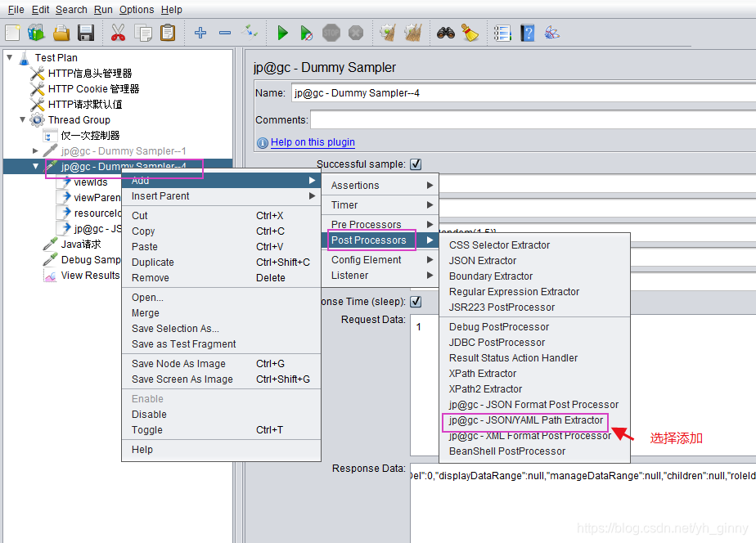The image size is (756, 543).
Task: Click the Toggle elements toolbar icon
Action: coord(250,33)
